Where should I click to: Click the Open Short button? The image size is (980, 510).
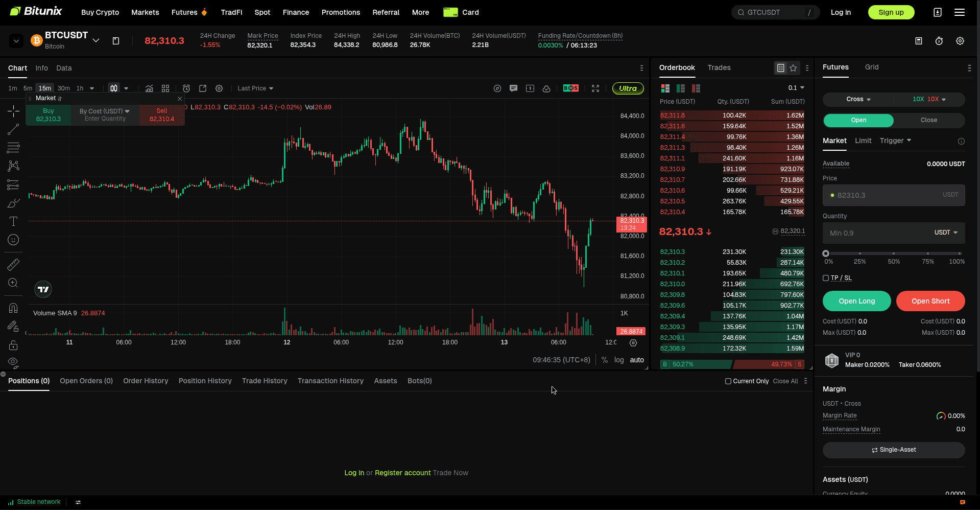coord(930,301)
